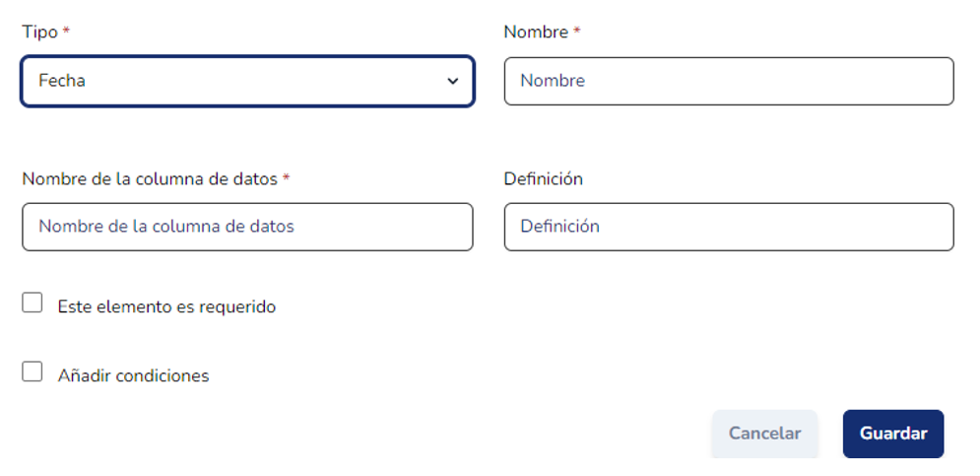Click the Este elemento es requerido label text
Image resolution: width=980 pixels, height=476 pixels.
point(166,306)
